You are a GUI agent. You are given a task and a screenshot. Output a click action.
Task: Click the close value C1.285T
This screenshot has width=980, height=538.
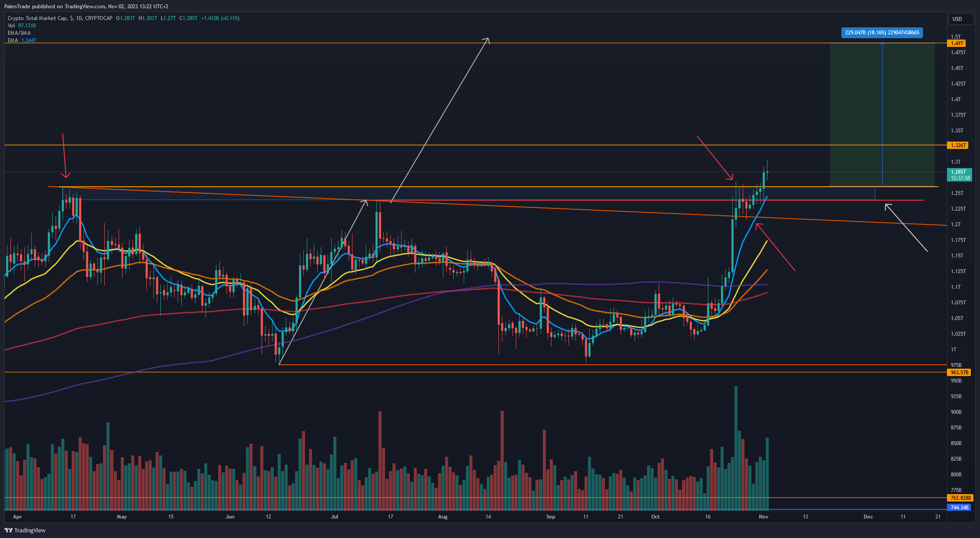coord(189,18)
